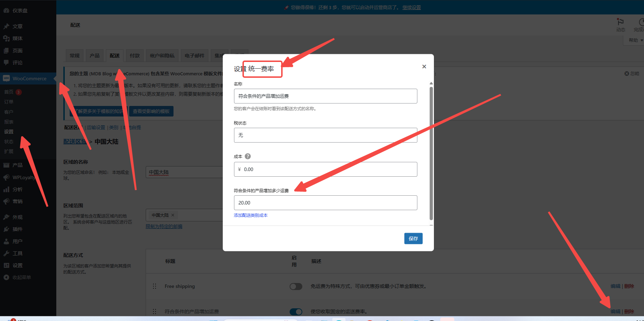The width and height of the screenshot is (644, 321).
Task: Open the Activity flag icon
Action: [x=620, y=22]
